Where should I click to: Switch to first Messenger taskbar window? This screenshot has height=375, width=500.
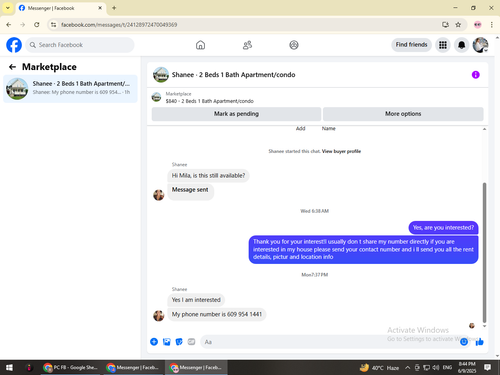coord(133,367)
